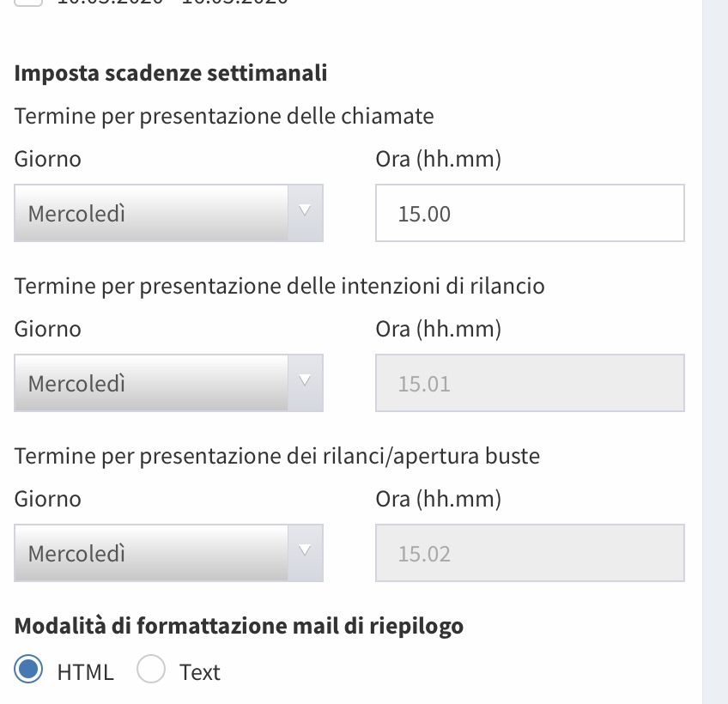Click the "Imposta scadenze settimanali" heading

tap(170, 73)
